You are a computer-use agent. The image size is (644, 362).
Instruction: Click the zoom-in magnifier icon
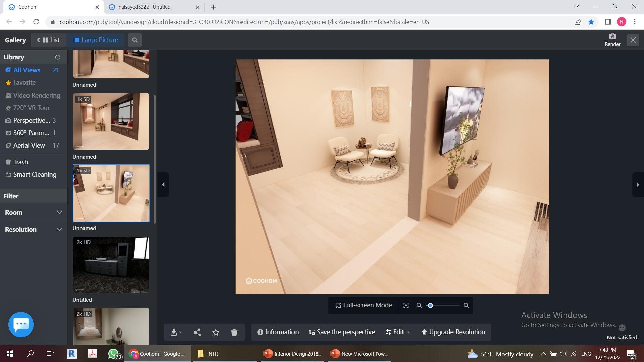pyautogui.click(x=466, y=305)
